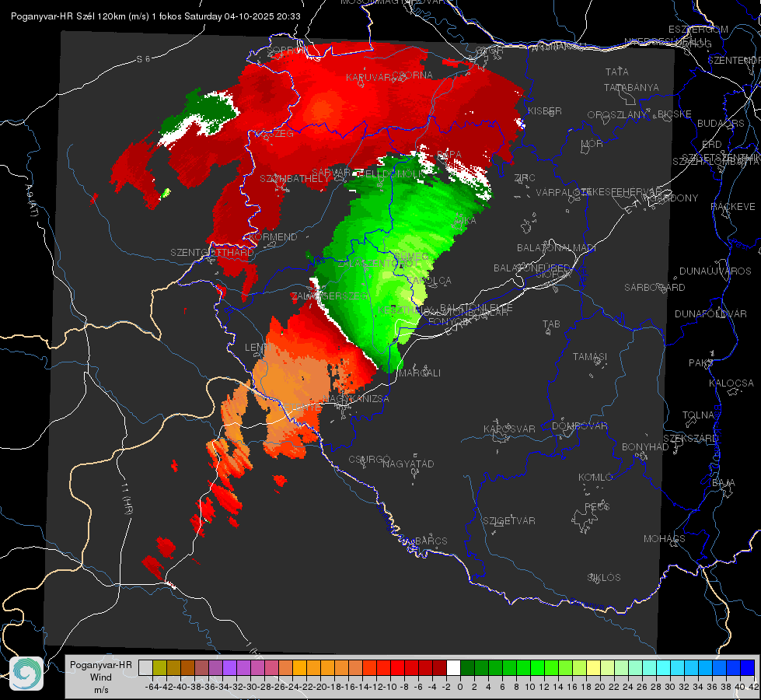Image resolution: width=761 pixels, height=700 pixels.
Task: Click the TATA city label
Action: pos(617,72)
